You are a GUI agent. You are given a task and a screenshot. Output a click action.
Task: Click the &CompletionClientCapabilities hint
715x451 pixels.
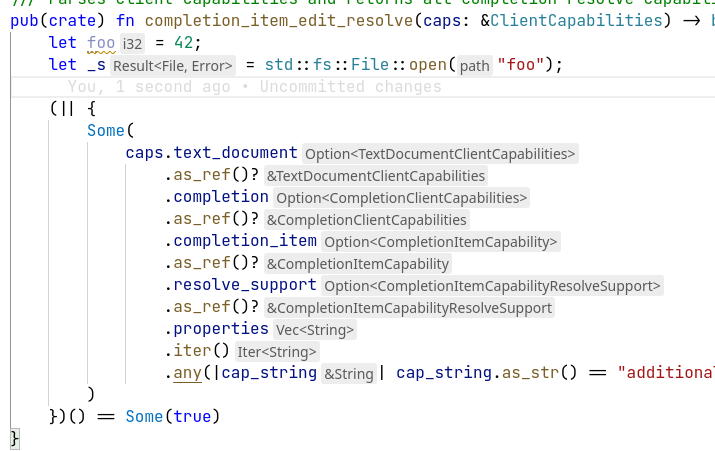pos(367,220)
